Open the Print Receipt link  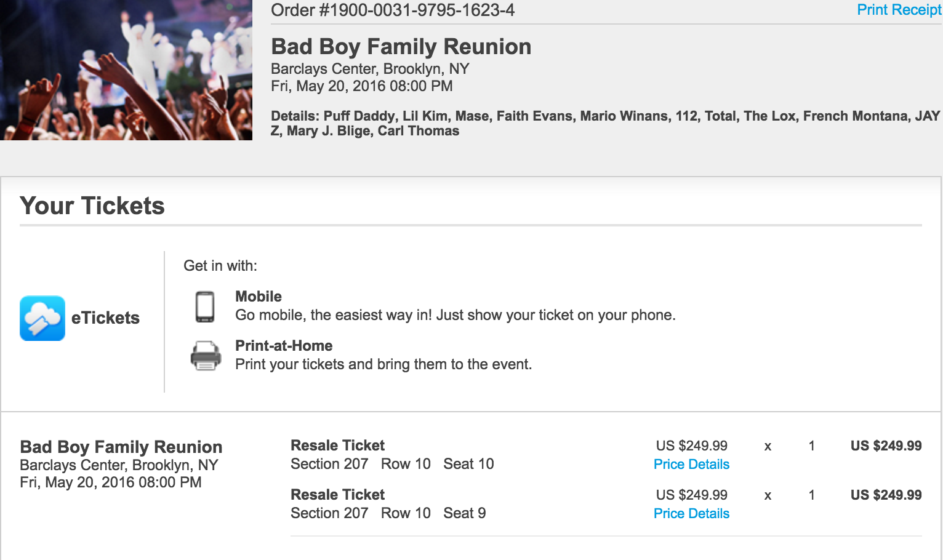[899, 10]
